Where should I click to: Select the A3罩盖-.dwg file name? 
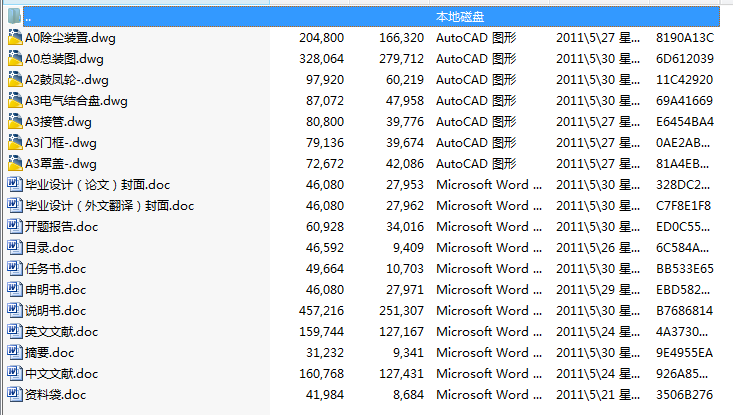point(61,164)
